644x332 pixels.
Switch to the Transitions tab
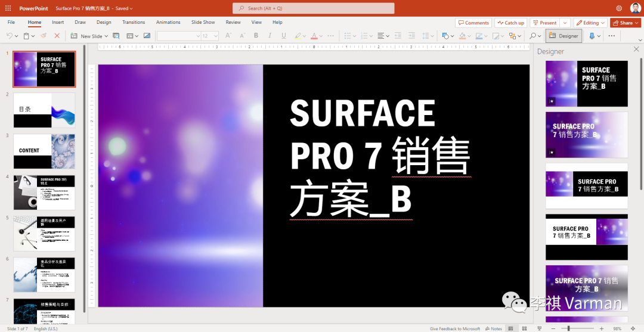coord(134,22)
